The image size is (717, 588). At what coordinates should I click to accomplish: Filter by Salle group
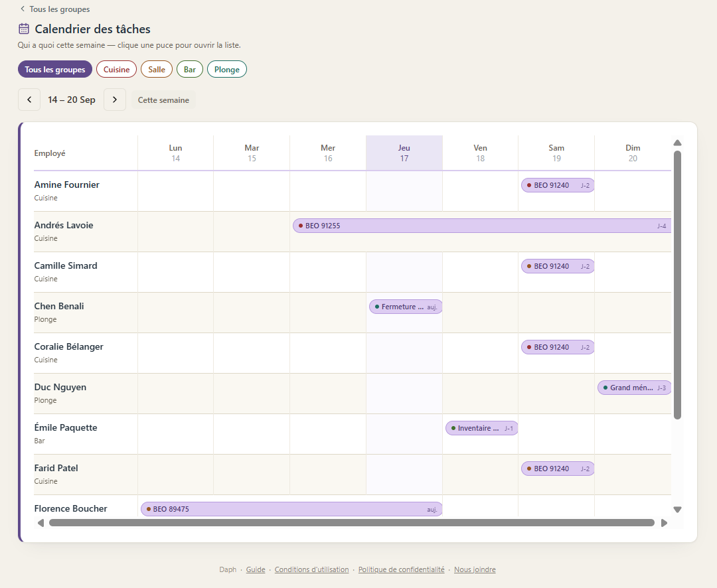point(157,70)
